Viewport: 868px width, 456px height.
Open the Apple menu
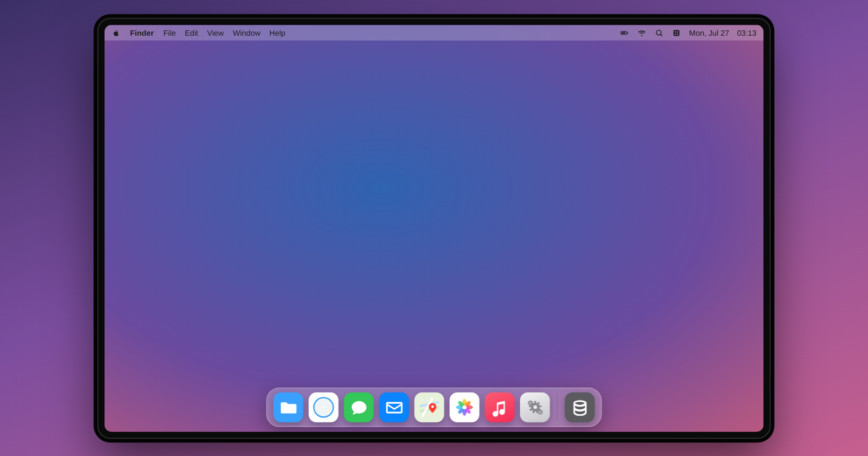116,33
